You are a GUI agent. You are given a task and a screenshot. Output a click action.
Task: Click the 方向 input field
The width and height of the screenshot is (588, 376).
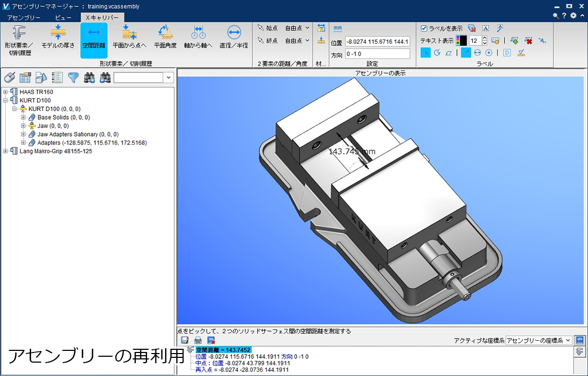pos(377,54)
